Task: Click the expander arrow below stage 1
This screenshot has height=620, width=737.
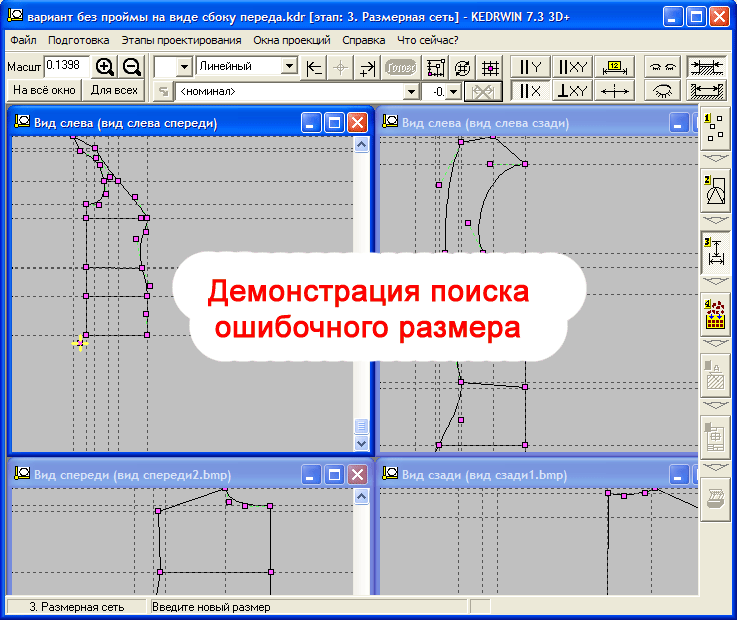Action: (x=715, y=158)
